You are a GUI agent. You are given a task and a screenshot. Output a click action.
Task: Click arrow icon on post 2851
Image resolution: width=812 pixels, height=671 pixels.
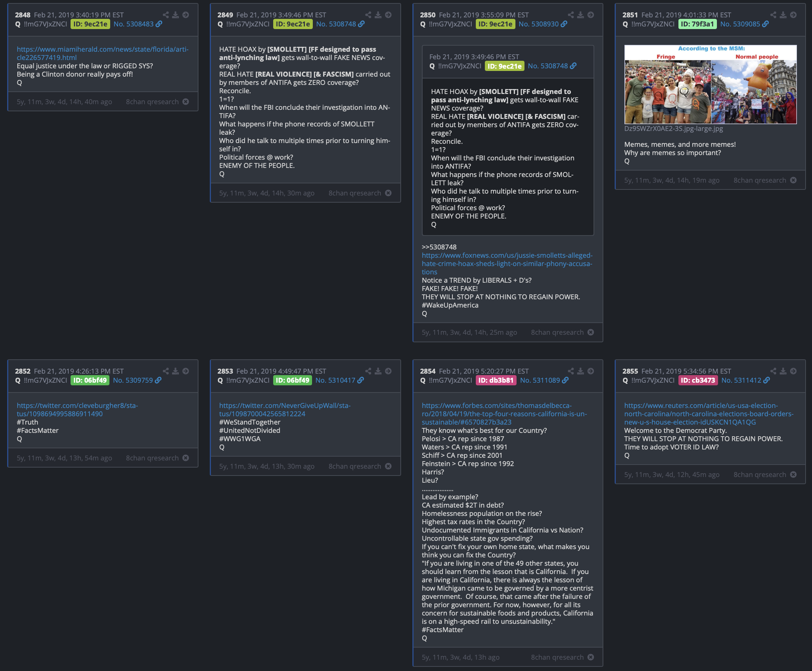click(794, 15)
